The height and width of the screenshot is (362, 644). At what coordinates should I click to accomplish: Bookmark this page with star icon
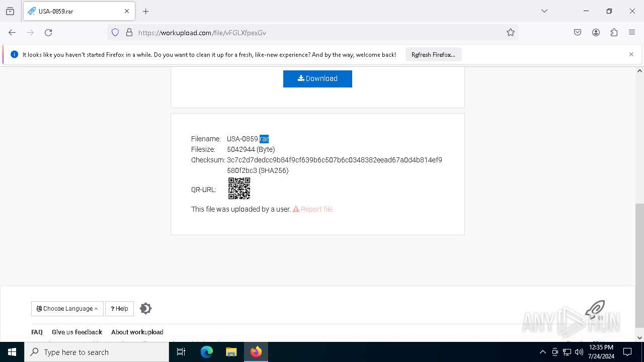coord(511,33)
